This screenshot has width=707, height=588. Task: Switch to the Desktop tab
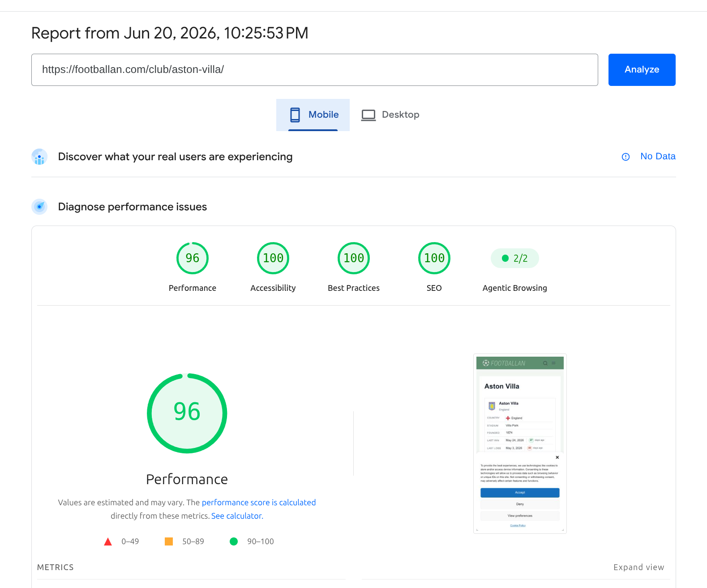coord(390,115)
